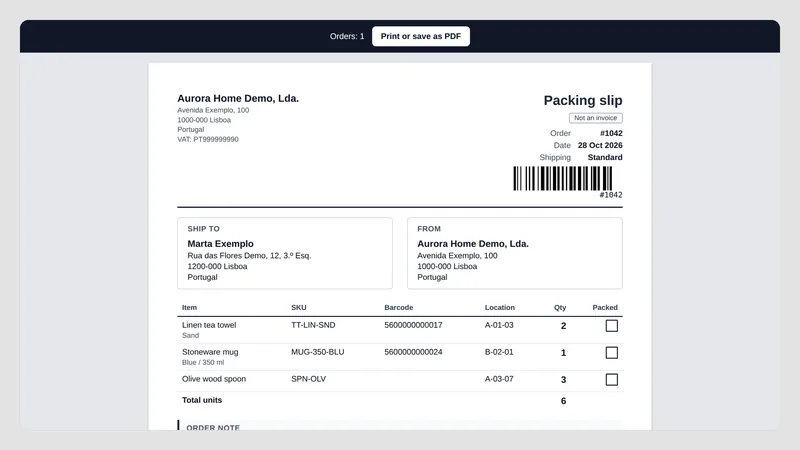Click SKU TT-LIN-SND
This screenshot has width=800, height=450.
coord(313,325)
